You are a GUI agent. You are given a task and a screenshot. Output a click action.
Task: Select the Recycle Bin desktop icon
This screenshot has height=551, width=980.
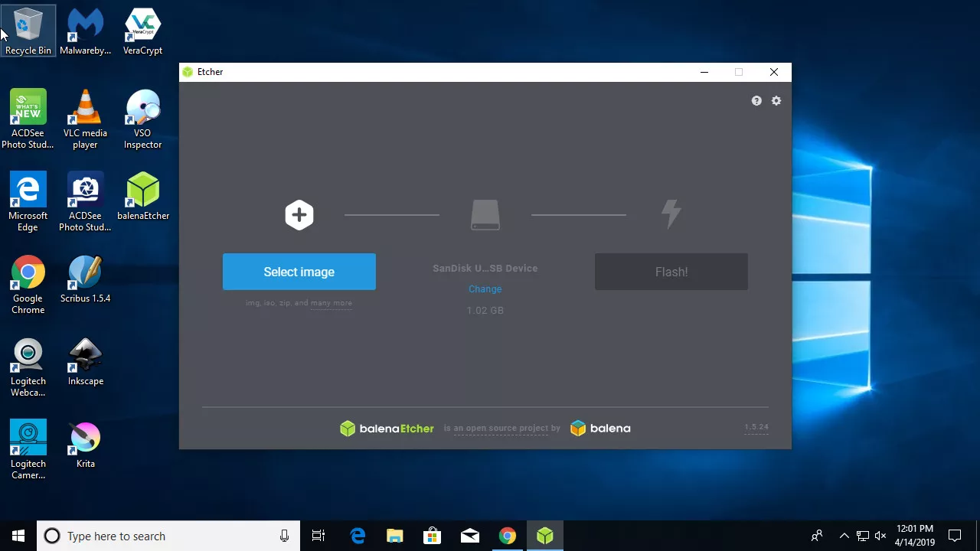coord(28,31)
